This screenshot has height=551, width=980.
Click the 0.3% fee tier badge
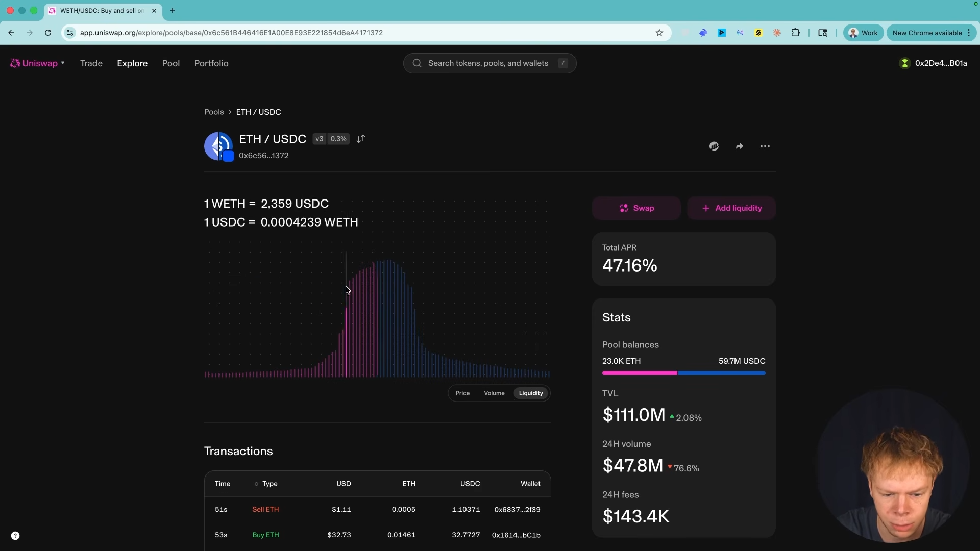338,139
